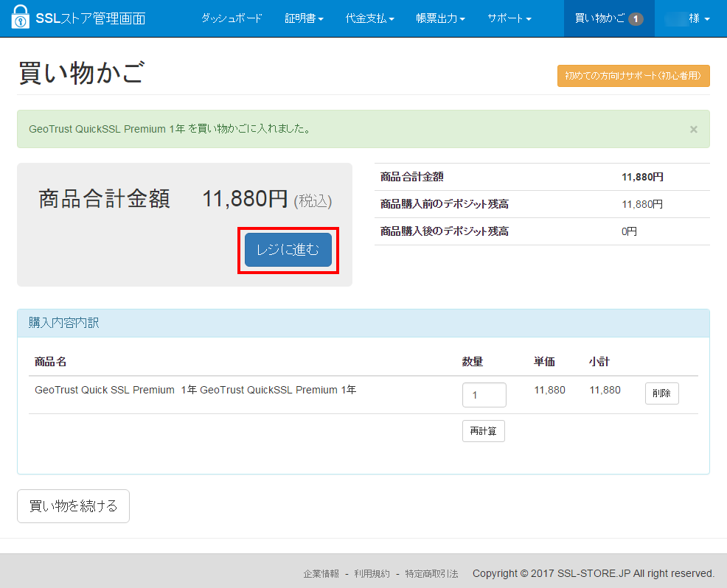
Task: Proceed to checkout with レジに進む
Action: pyautogui.click(x=288, y=250)
